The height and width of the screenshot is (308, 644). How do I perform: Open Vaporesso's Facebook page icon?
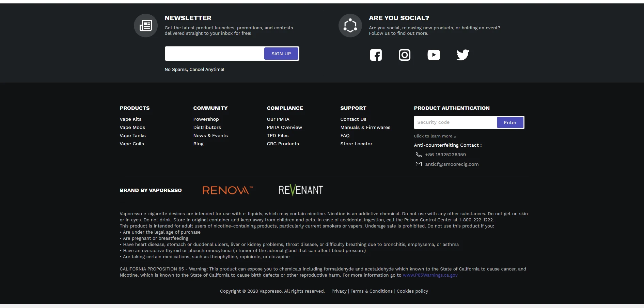pyautogui.click(x=376, y=55)
